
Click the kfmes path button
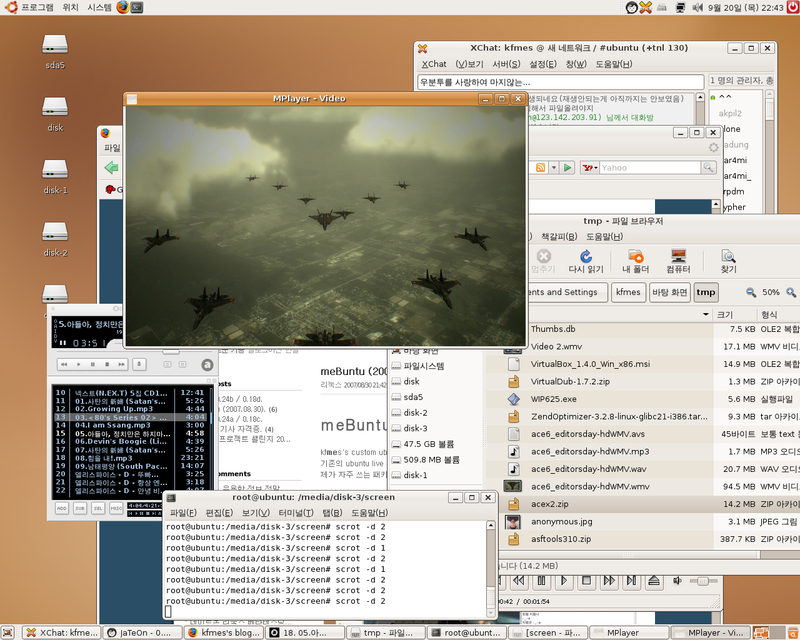[628, 292]
